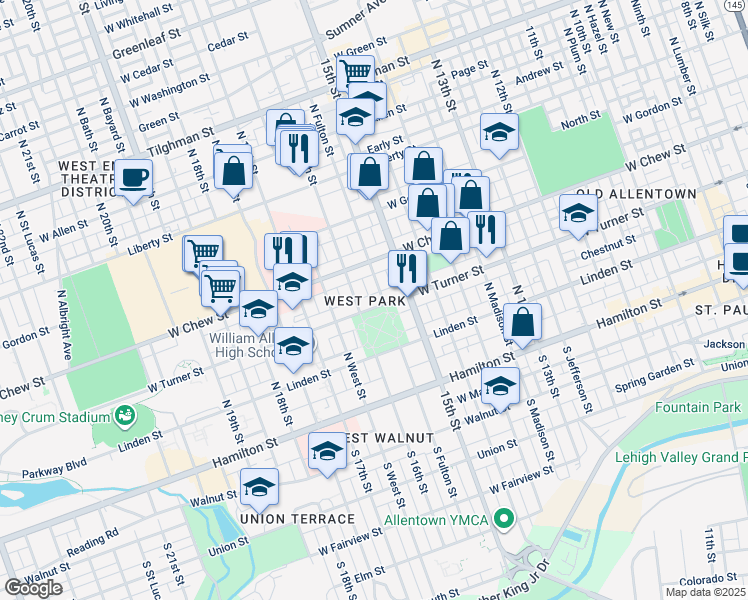Select the school marker south of Hamilton St near S 13th St
The height and width of the screenshot is (600, 748).
pos(499,384)
